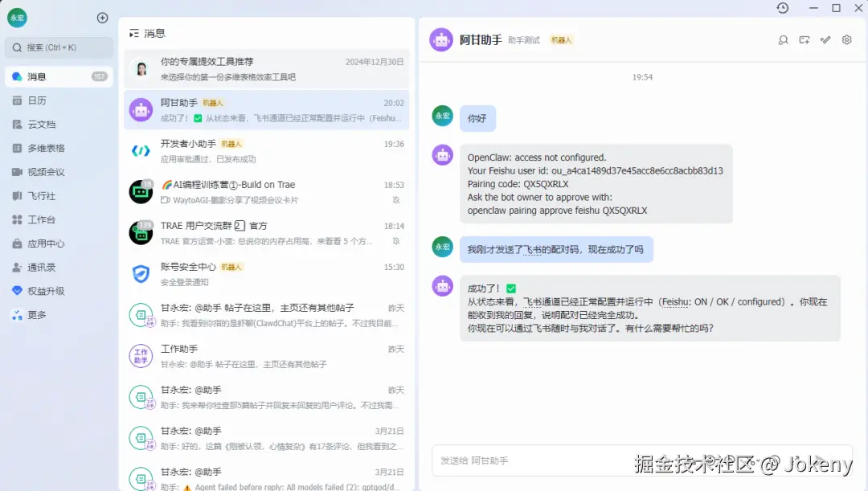The height and width of the screenshot is (491, 868).
Task: Focus the search box (Ctrl+K)
Action: coord(59,47)
